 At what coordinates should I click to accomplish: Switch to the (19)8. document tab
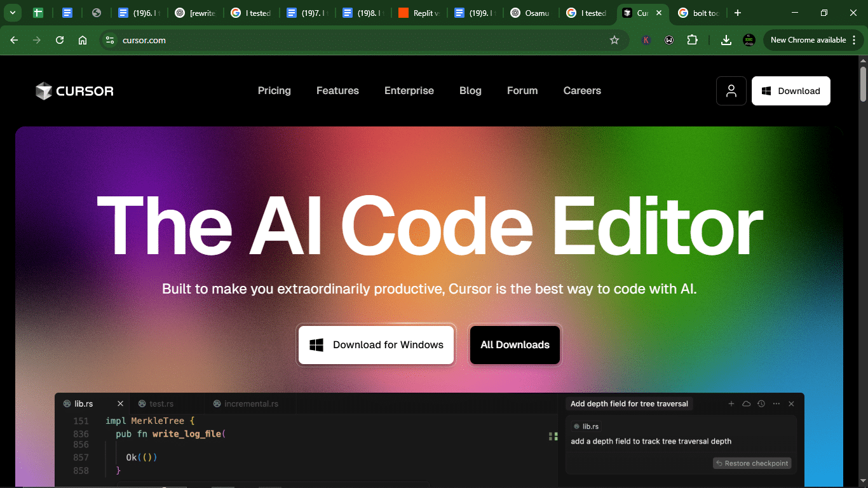pyautogui.click(x=362, y=13)
